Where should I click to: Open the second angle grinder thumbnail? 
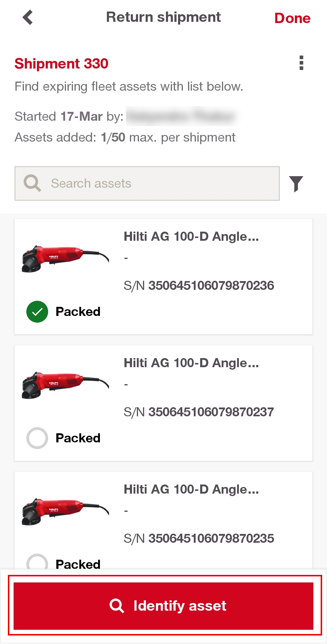click(65, 385)
